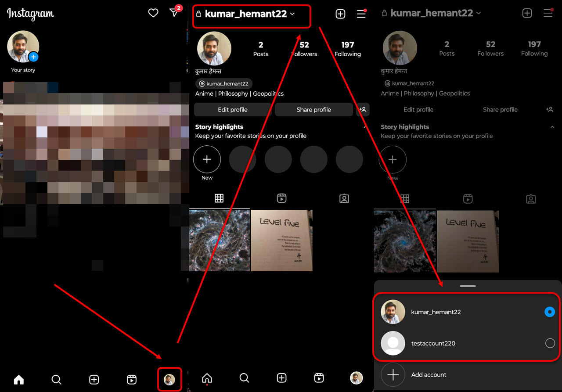Tap 2 Posts count on bright profile
This screenshot has width=562, height=392.
[x=261, y=49]
